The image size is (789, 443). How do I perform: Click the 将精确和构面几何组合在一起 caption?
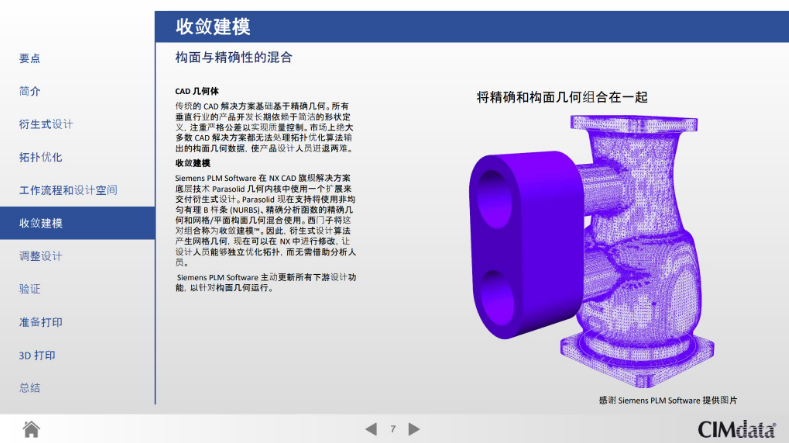click(562, 97)
